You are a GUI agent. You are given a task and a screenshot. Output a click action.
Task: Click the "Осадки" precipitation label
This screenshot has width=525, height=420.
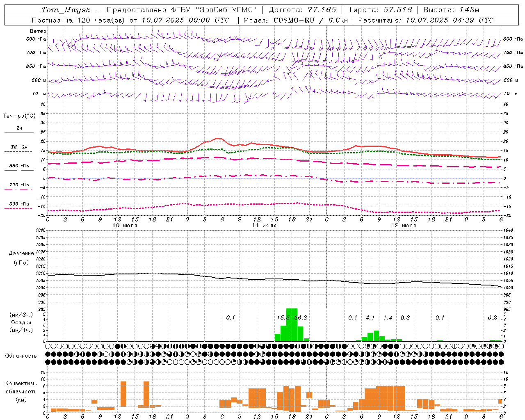click(x=21, y=322)
